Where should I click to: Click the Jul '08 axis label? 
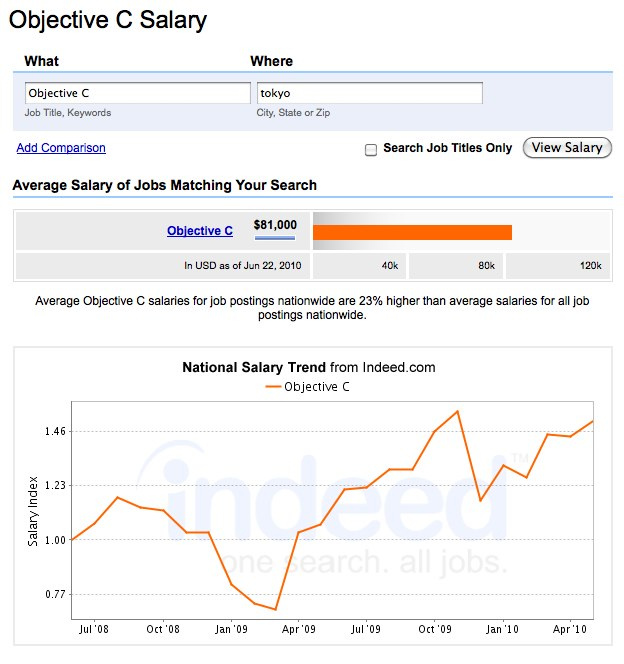pyautogui.click(x=94, y=629)
